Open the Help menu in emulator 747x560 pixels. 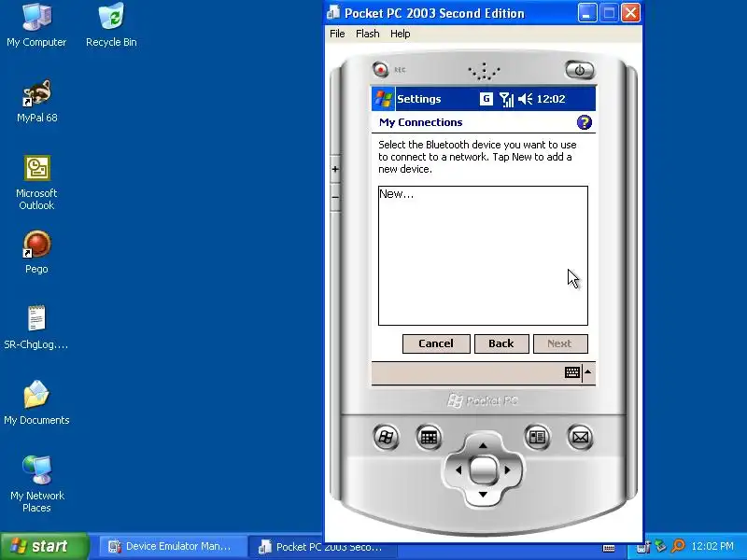(x=400, y=34)
